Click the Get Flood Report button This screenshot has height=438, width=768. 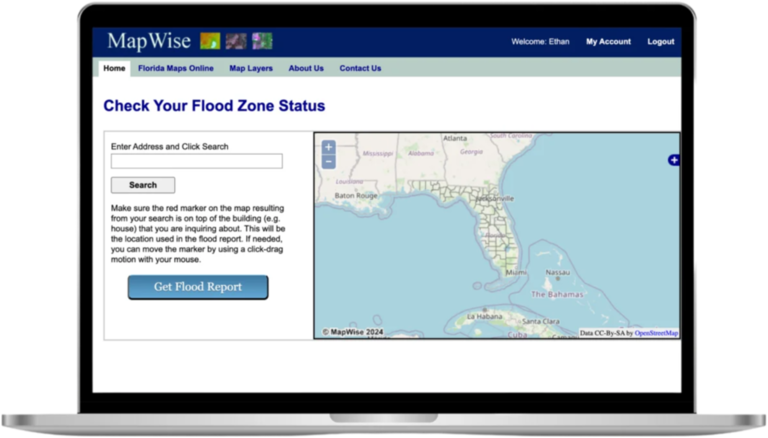point(198,287)
